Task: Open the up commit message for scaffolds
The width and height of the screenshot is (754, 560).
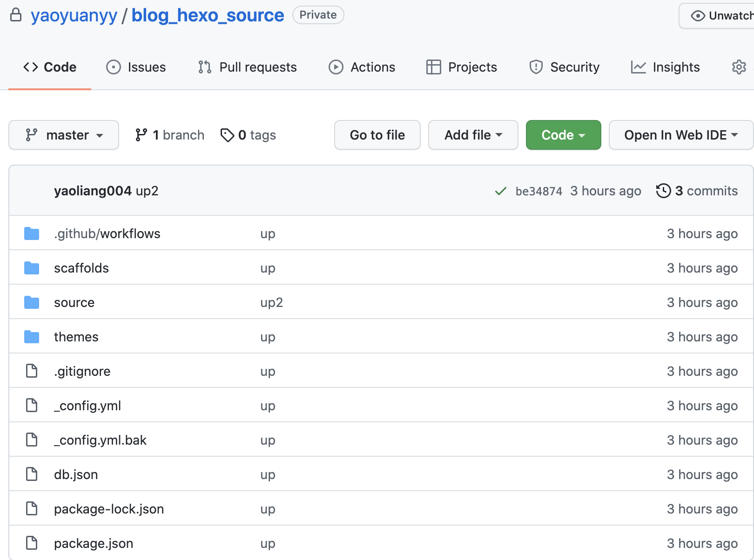Action: click(x=268, y=268)
